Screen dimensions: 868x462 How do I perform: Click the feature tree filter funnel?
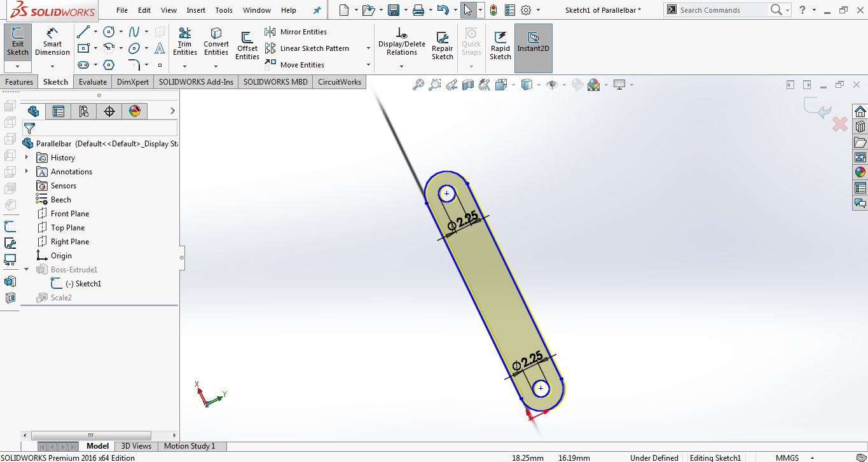29,129
